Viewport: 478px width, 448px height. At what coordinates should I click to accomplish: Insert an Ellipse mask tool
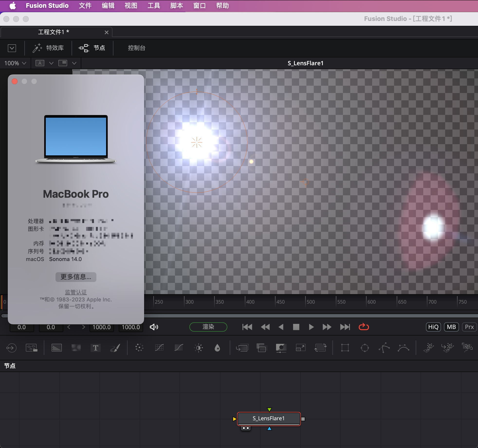tap(365, 348)
